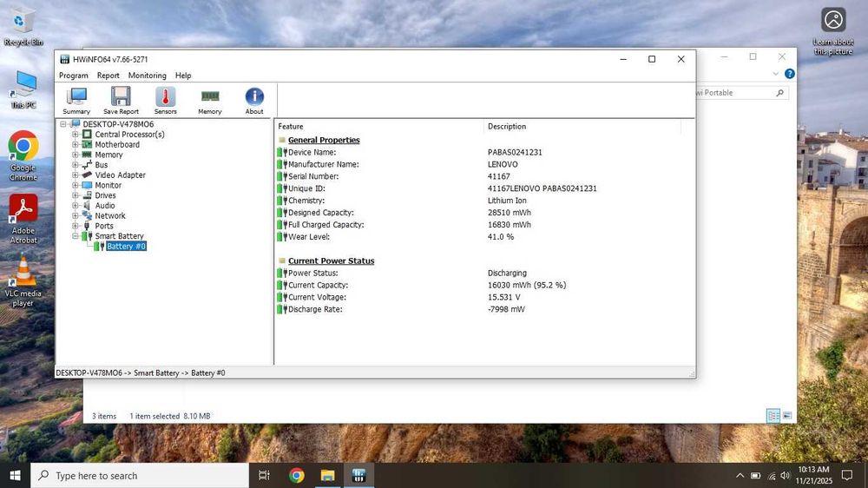Open Chrome from the taskbar
This screenshot has width=868, height=488.
[x=297, y=475]
